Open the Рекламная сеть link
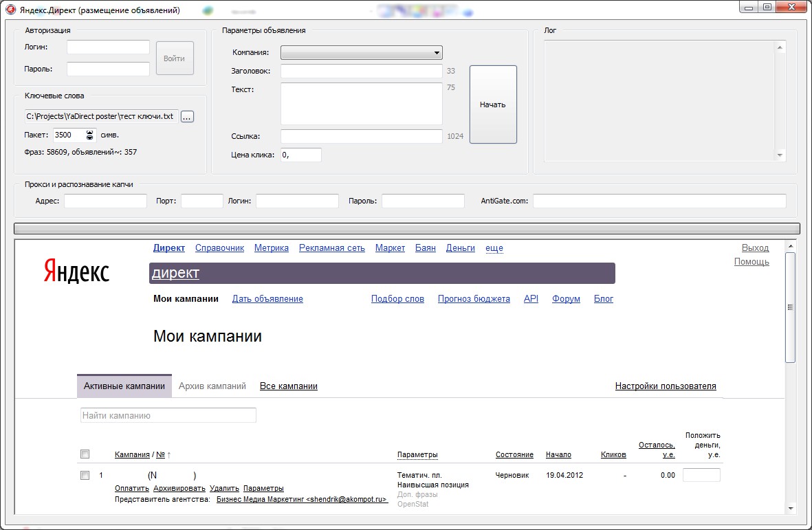Screen dimensions: 812x530 tap(332, 248)
